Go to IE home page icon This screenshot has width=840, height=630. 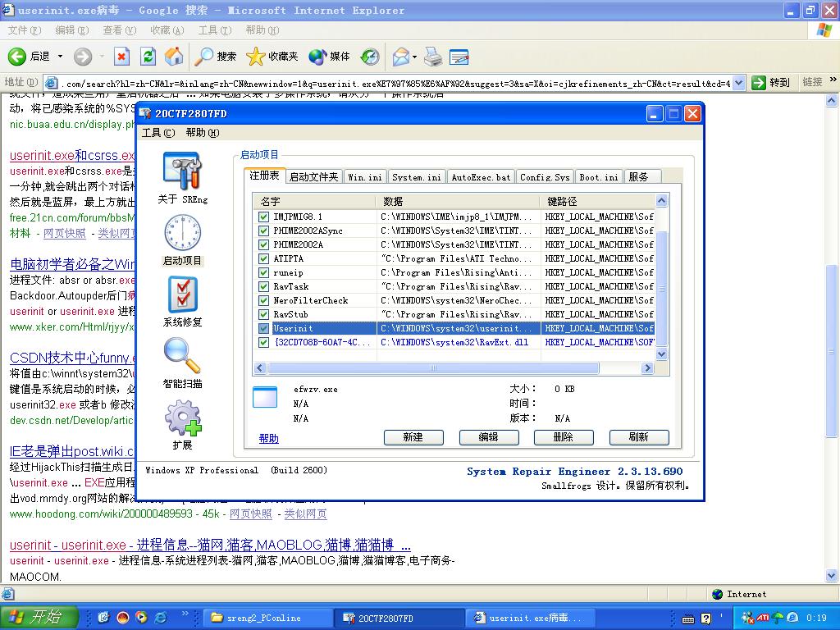pos(174,57)
